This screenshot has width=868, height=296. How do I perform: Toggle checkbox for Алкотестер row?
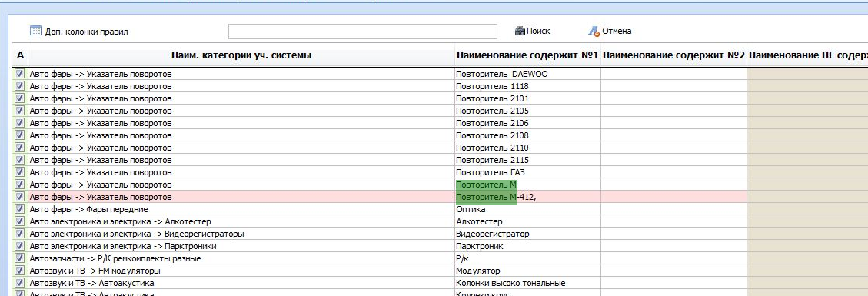19,221
